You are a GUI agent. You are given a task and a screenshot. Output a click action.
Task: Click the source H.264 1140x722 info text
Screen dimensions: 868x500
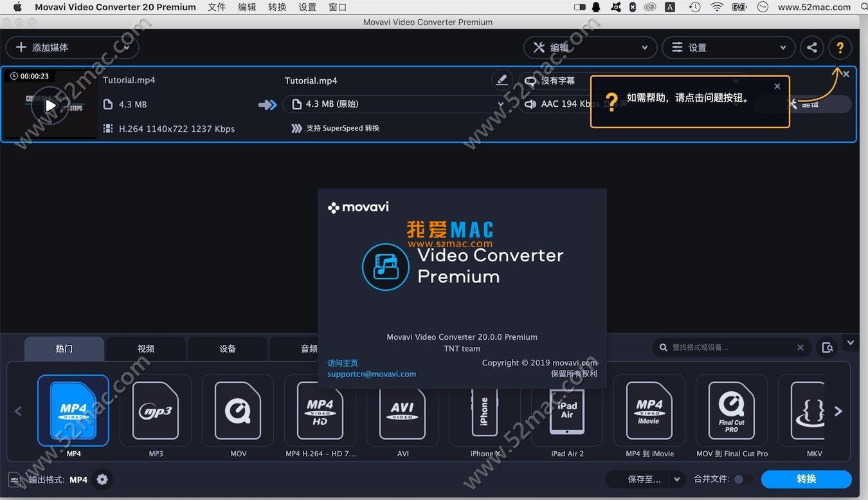177,129
